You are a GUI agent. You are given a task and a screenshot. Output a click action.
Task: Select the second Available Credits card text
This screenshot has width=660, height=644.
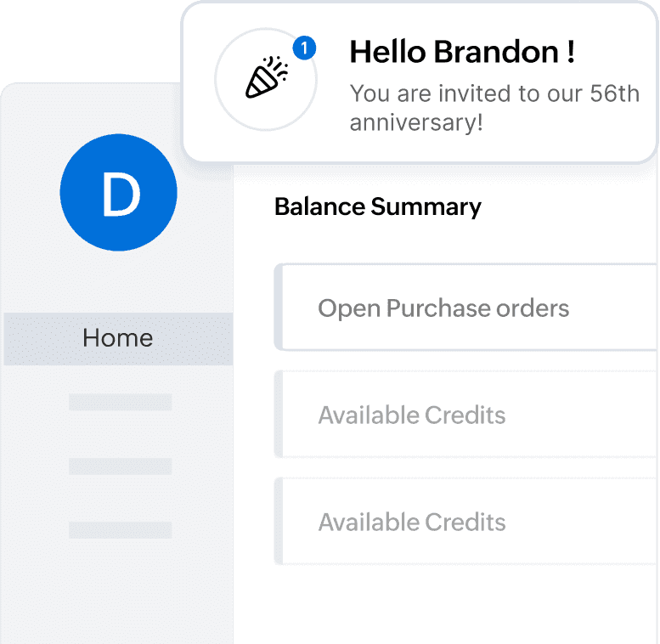click(x=412, y=522)
